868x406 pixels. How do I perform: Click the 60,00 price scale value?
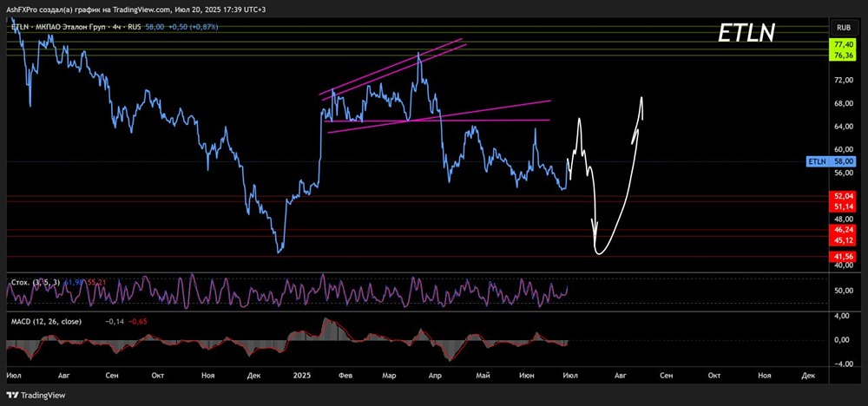[x=844, y=149]
